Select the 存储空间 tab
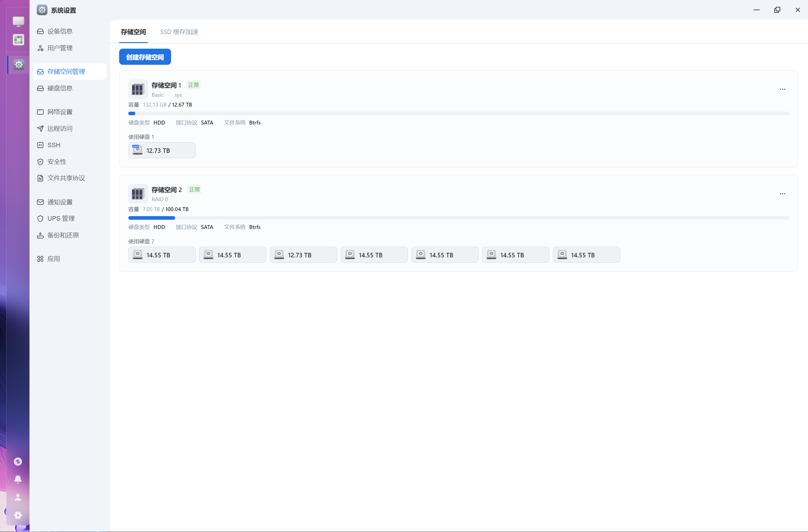808x532 pixels. (133, 32)
